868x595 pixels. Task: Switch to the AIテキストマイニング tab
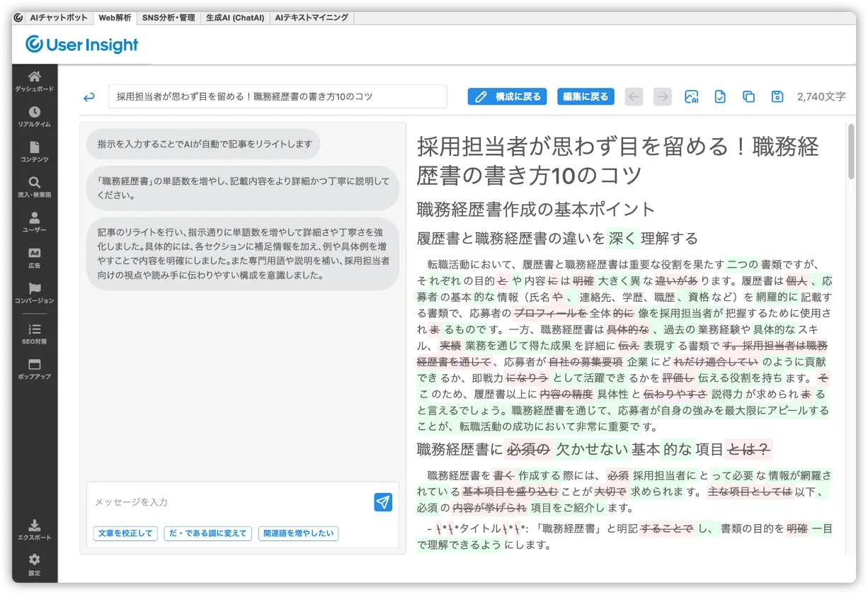pyautogui.click(x=312, y=18)
